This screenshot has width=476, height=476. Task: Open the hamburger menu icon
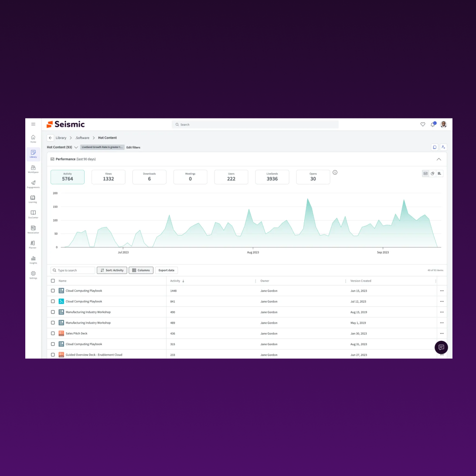pyautogui.click(x=33, y=124)
